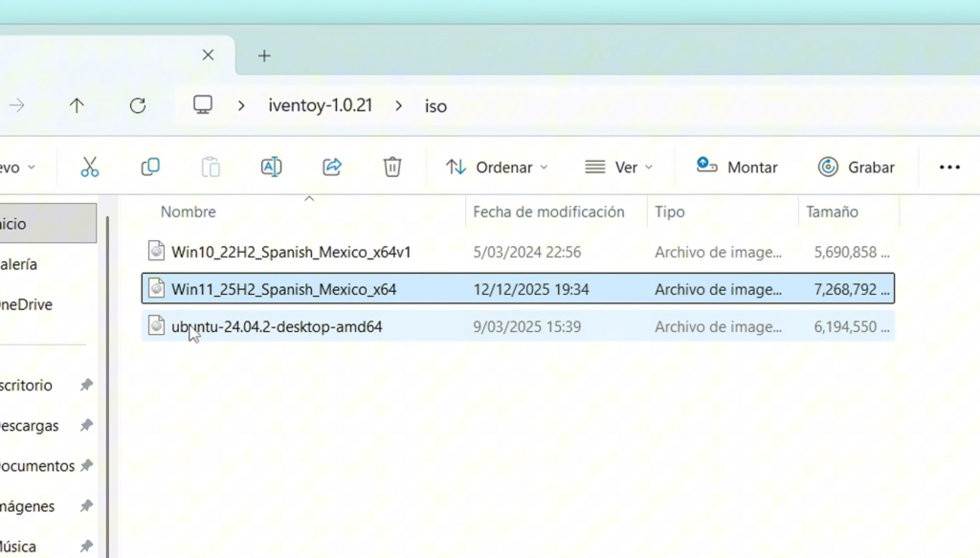Click the Rename icon in toolbar
Screen dimensions: 980x558
(x=271, y=167)
